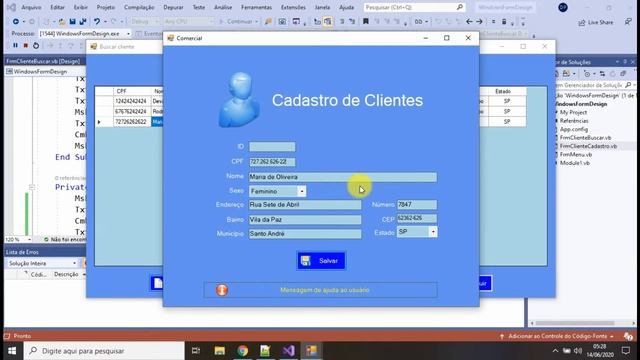Image resolution: width=640 pixels, height=360 pixels.
Task: Select FrmClienteCadastro.vb in Solution Explorer
Action: 588,146
